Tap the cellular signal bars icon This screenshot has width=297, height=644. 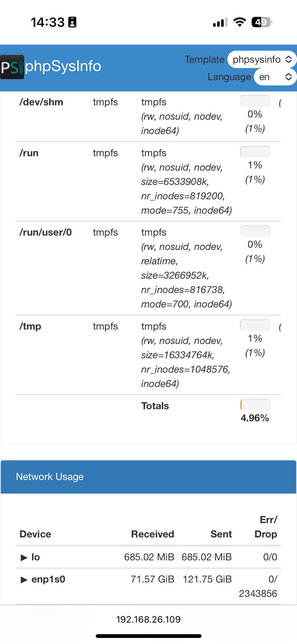click(x=220, y=22)
